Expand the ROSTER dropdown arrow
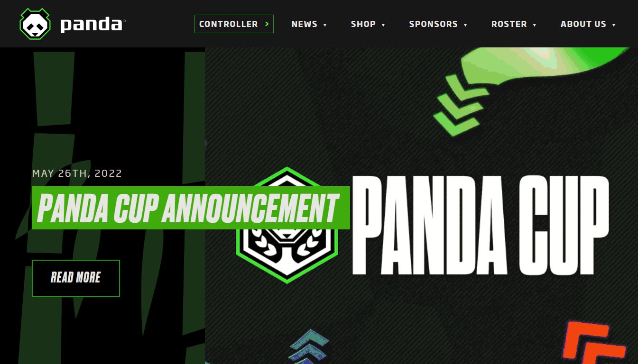Screen dimensions: 638x364 535,25
